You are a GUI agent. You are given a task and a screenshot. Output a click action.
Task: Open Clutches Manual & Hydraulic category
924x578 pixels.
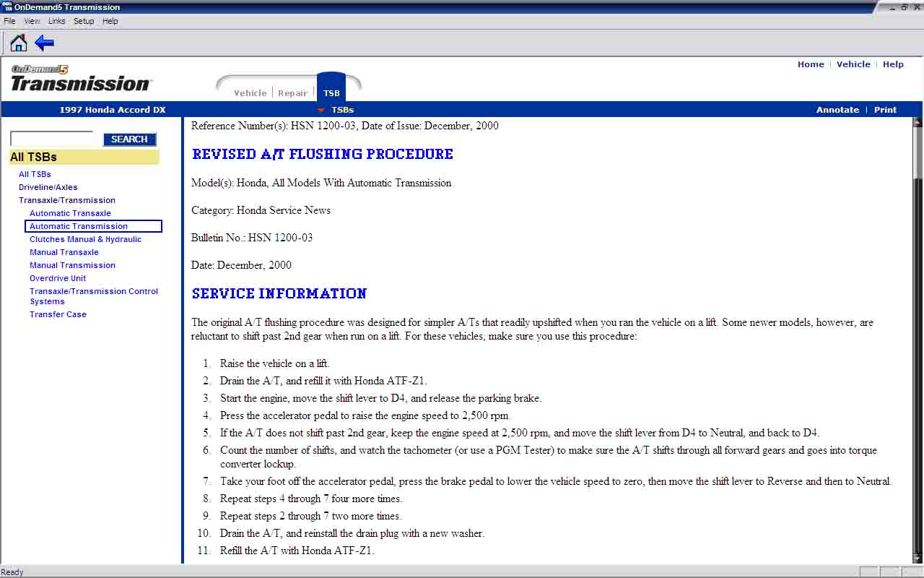85,239
